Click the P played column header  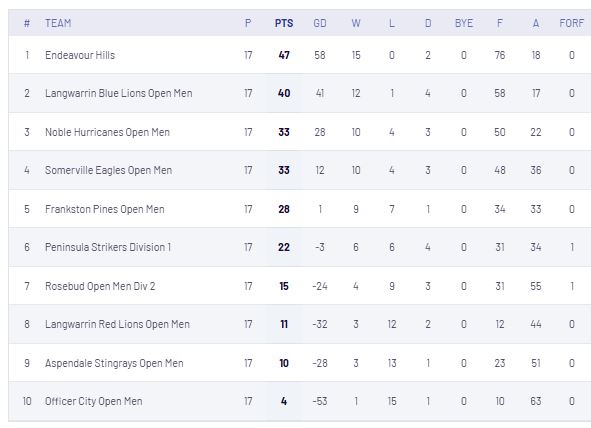pyautogui.click(x=248, y=23)
